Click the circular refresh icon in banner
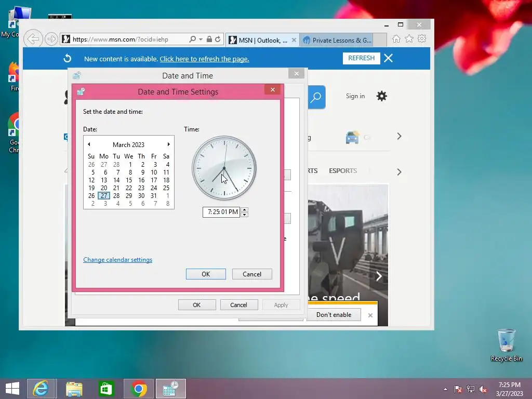 click(x=67, y=58)
